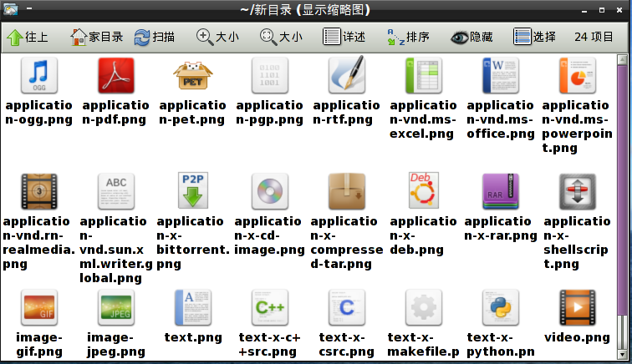Click the scrollbar down arrow
The width and height of the screenshot is (632, 364).
[622, 355]
